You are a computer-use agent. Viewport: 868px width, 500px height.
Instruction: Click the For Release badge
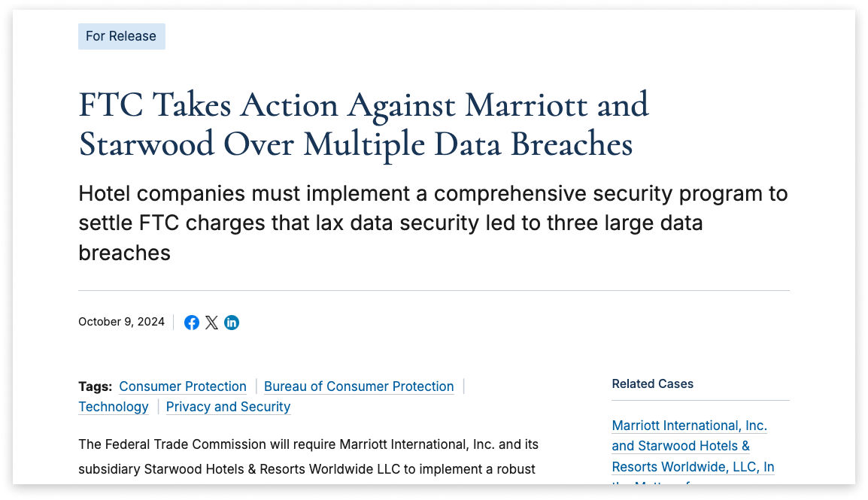121,37
